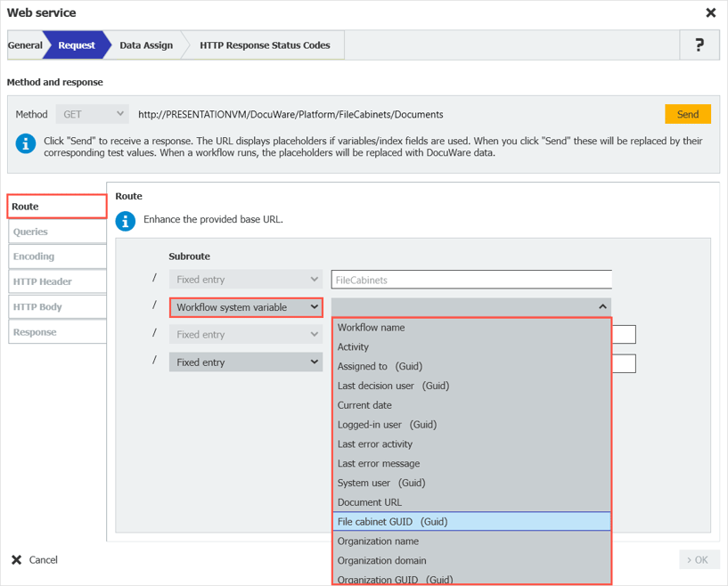Click the info icon beside Enhance base URL
This screenshot has width=728, height=586.
(x=126, y=221)
